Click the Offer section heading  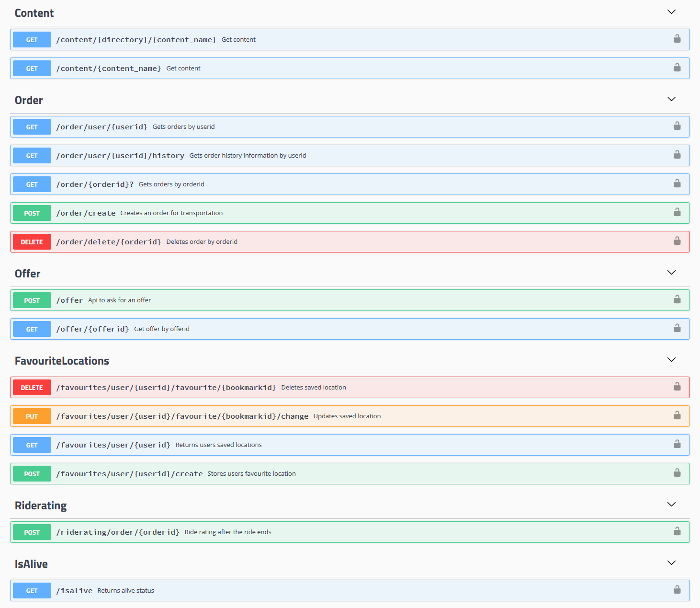click(x=27, y=274)
